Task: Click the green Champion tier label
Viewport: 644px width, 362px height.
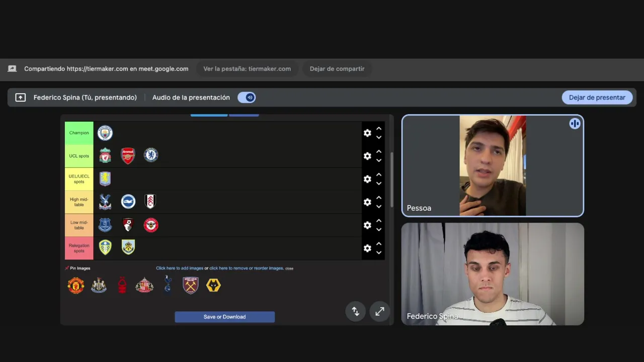Action: tap(79, 133)
